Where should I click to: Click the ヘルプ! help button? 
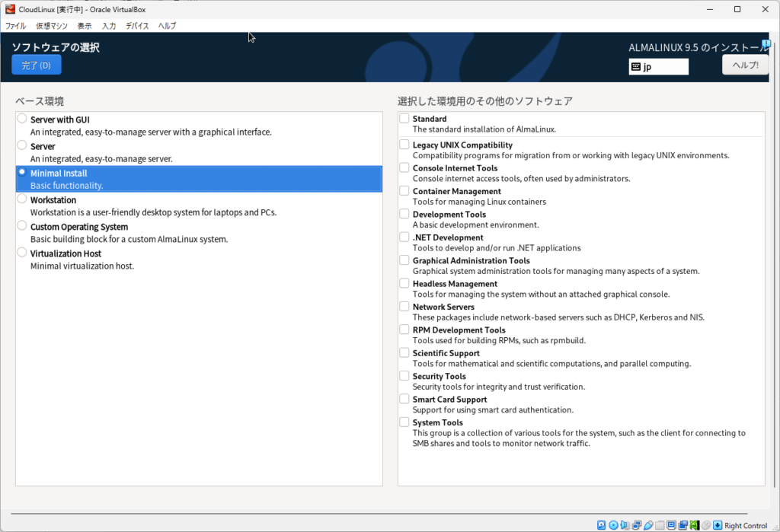pyautogui.click(x=745, y=65)
